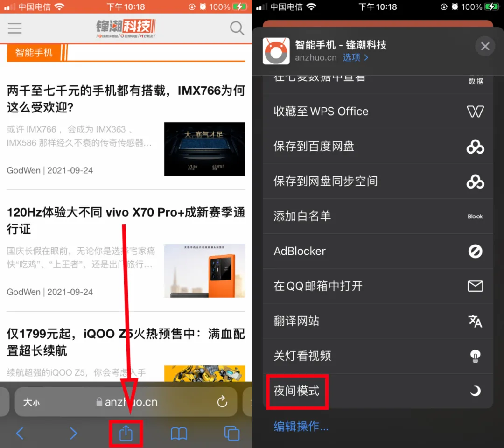Open the 大小 text size menu
This screenshot has width=504, height=448.
point(31,402)
